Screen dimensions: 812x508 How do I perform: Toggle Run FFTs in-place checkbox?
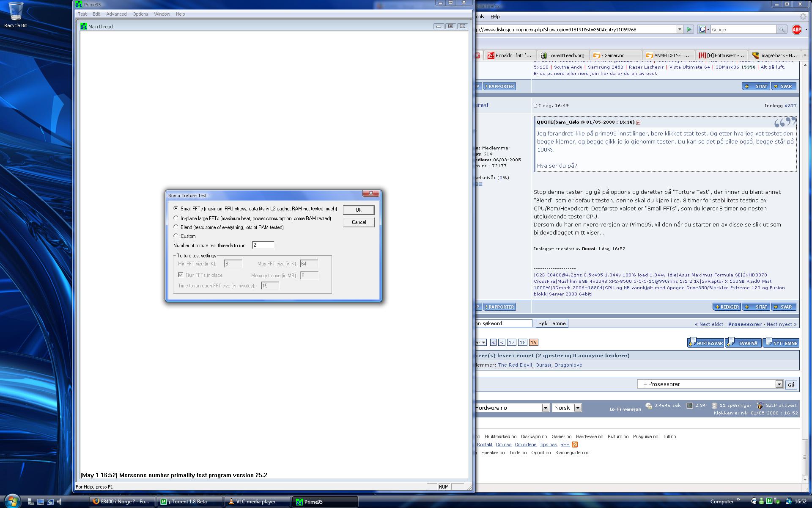(x=181, y=275)
